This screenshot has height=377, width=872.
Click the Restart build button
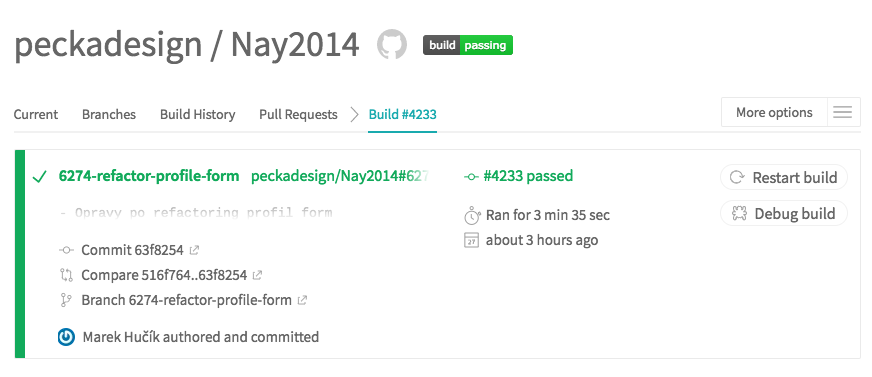(784, 178)
